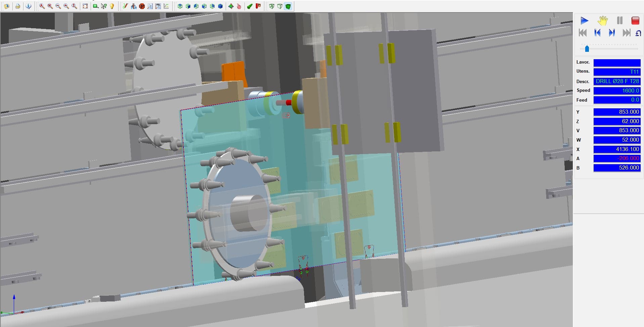Open the blue info icon

[x=29, y=6]
